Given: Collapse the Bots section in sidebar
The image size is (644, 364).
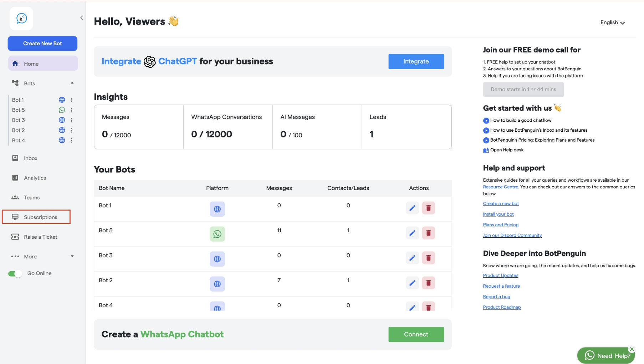Looking at the screenshot, I should [72, 83].
